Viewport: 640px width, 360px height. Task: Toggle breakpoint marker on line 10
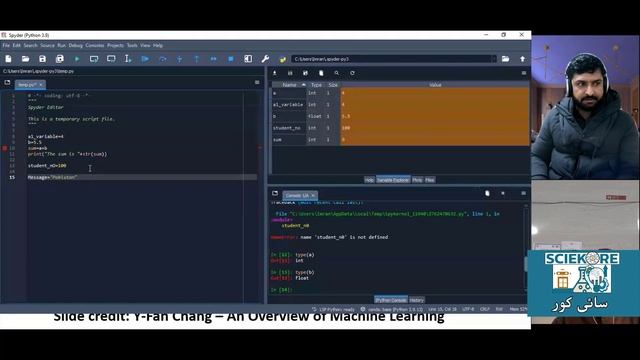tap(4, 148)
